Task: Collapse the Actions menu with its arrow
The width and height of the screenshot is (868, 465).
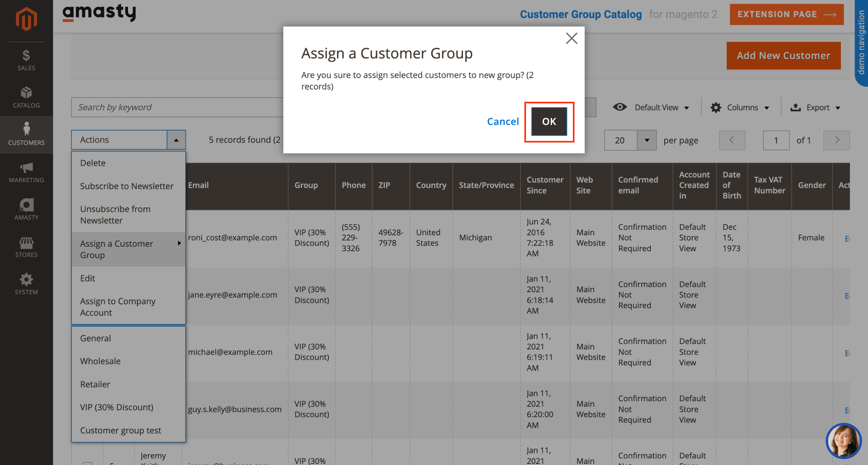Action: [x=177, y=139]
